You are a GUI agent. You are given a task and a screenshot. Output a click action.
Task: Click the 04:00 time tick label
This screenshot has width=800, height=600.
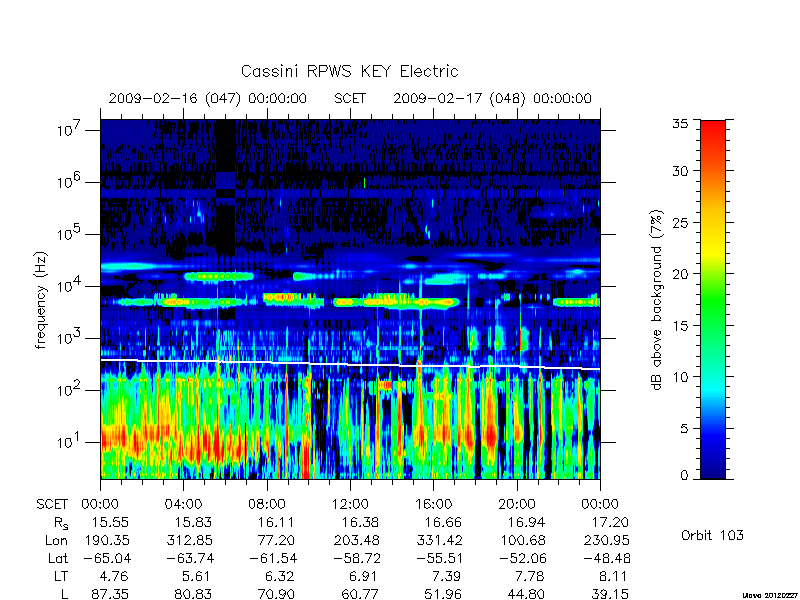183,504
